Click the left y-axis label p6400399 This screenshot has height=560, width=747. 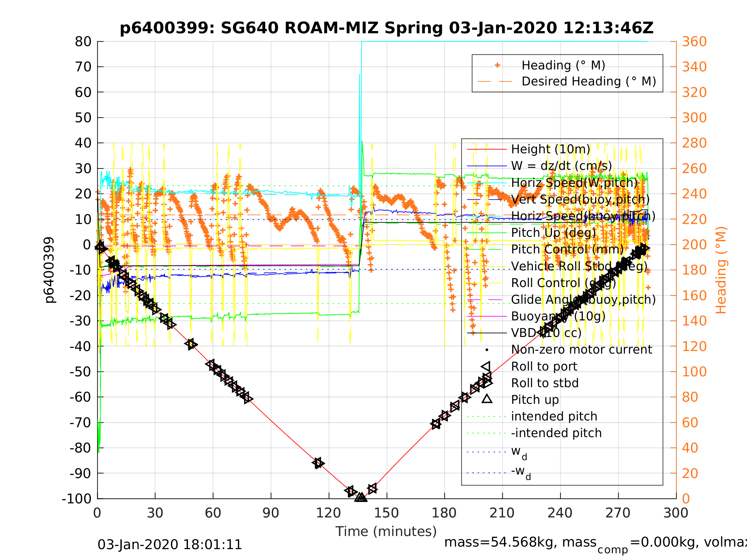pos(49,270)
